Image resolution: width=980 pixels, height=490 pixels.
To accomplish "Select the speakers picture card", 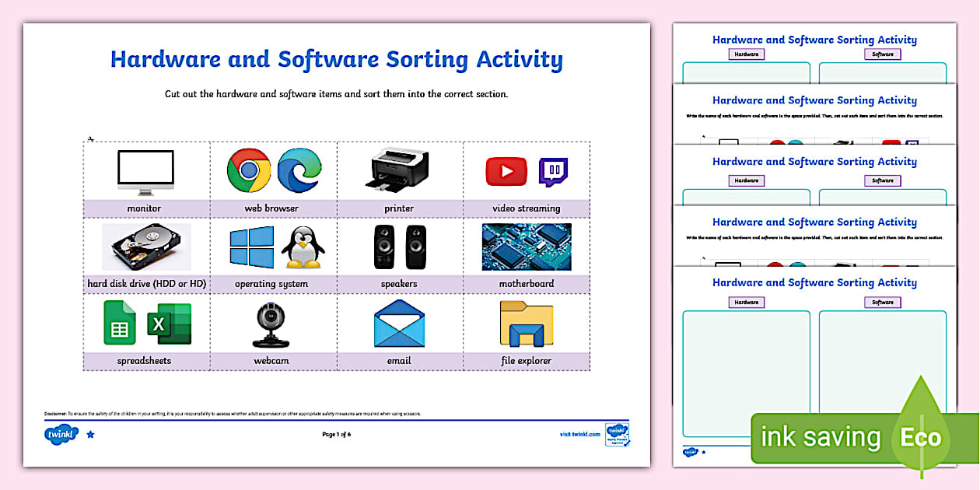I will 400,254.
